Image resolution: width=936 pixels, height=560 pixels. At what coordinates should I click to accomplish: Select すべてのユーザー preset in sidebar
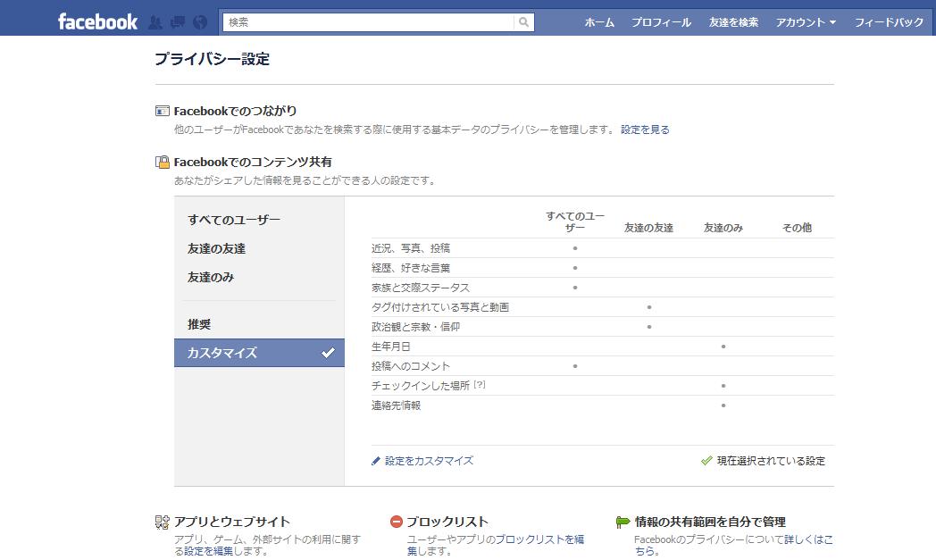coord(234,220)
